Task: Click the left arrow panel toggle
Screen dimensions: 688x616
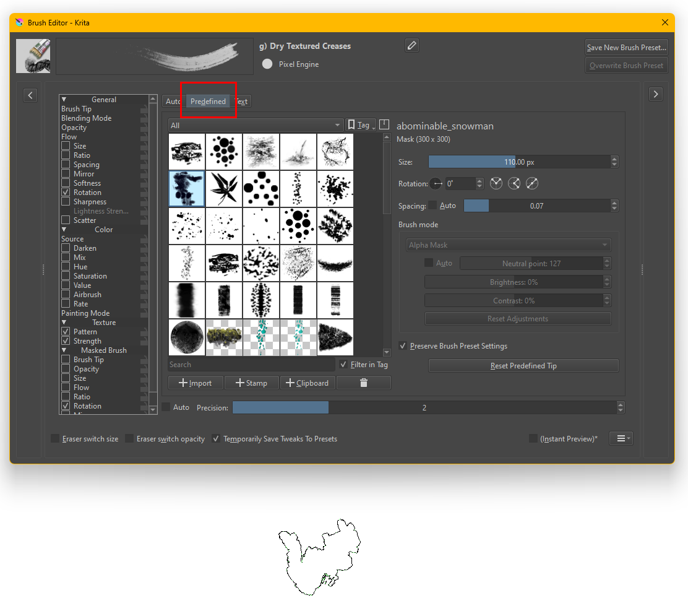Action: pos(30,95)
